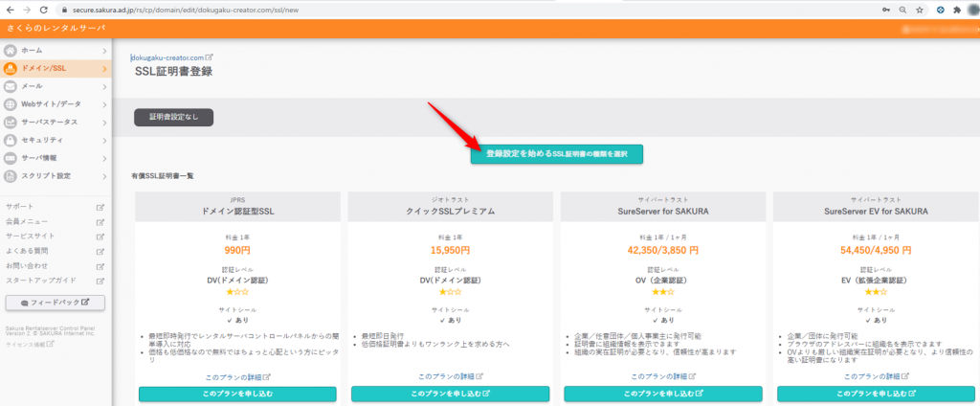Expand chevron on the セキュリティ row

(104, 140)
